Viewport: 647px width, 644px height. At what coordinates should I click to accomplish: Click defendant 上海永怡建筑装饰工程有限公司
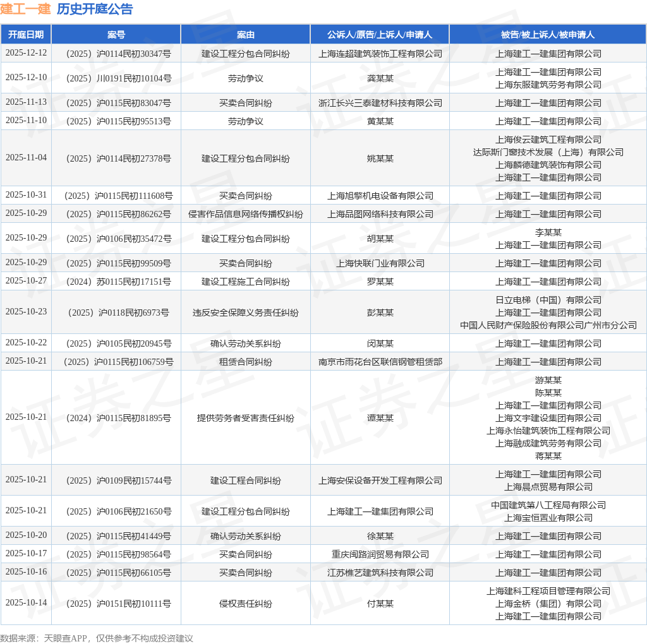tap(548, 431)
